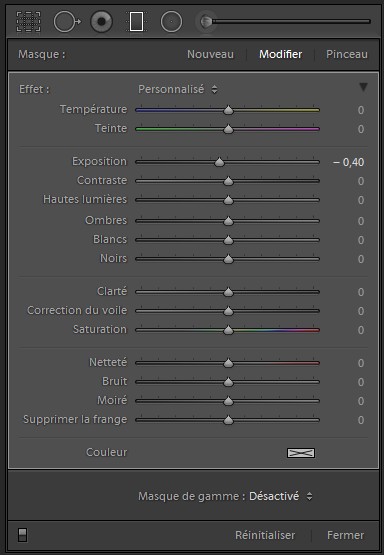Click the Hautes lumières slider handle
The image size is (384, 555).
click(229, 200)
